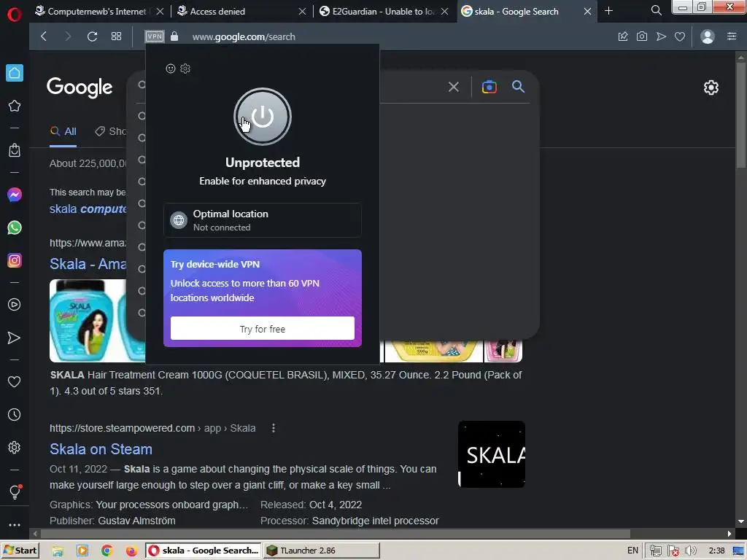This screenshot has height=560, width=747.
Task: Open the player icon in sidebar
Action: point(15,305)
